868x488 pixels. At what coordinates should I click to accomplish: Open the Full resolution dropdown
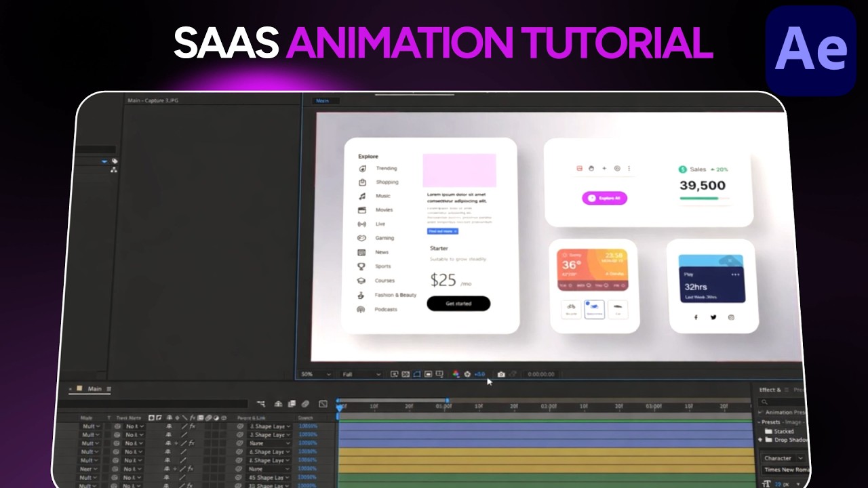coord(361,374)
